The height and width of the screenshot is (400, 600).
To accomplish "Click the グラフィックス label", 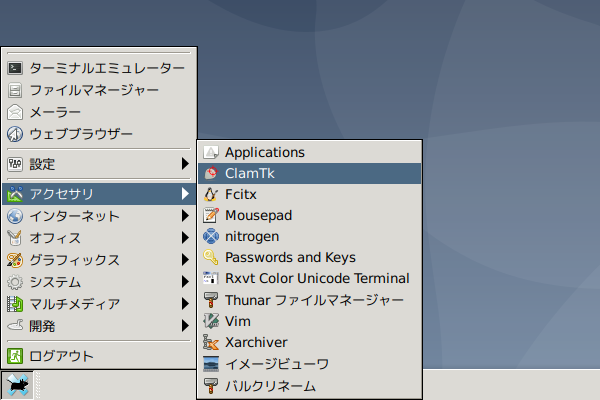I will [x=75, y=260].
